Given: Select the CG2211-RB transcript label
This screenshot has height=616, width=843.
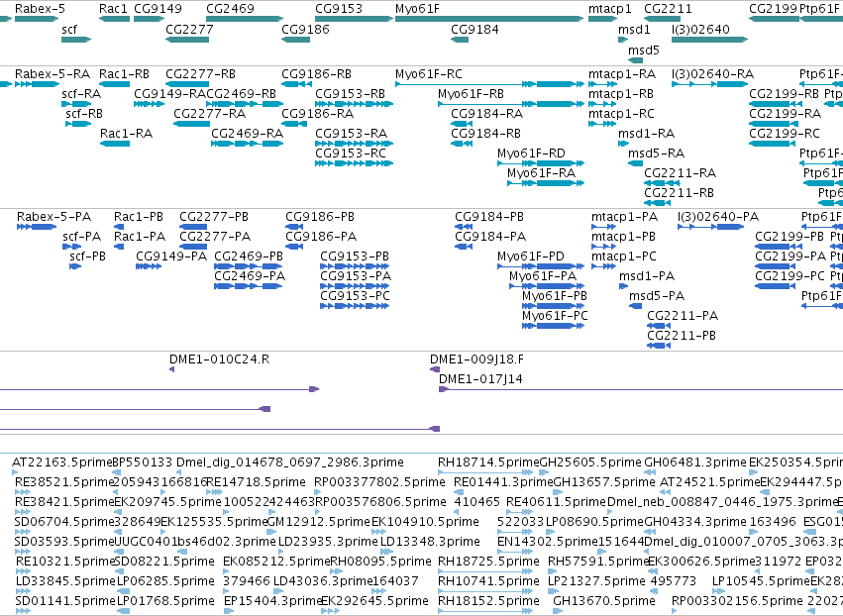Looking at the screenshot, I should [x=679, y=193].
